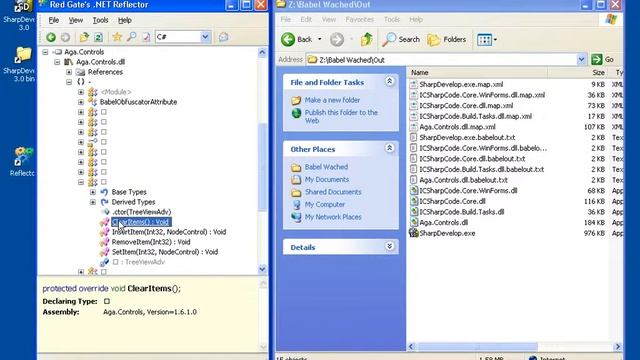640x360 pixels.
Task: Select RemoveItem(Int32) : Void method
Action: 151,242
